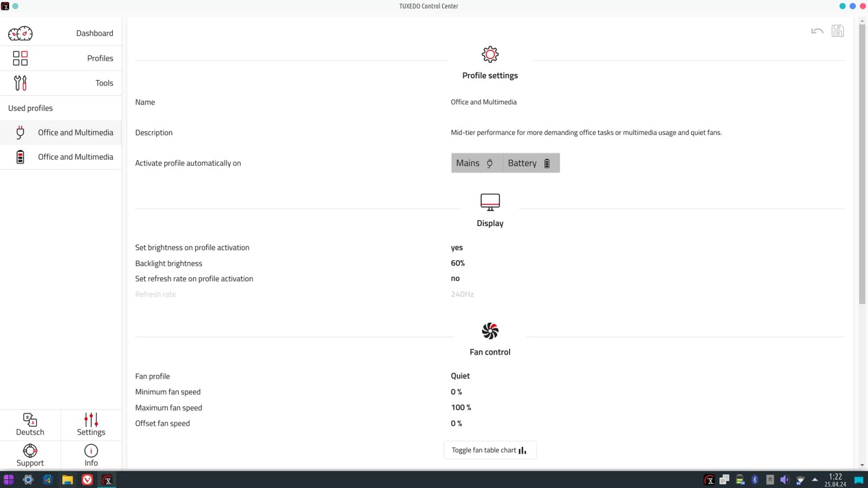Click the scrollbar up arrow
This screenshot has width=868, height=488.
(x=862, y=21)
